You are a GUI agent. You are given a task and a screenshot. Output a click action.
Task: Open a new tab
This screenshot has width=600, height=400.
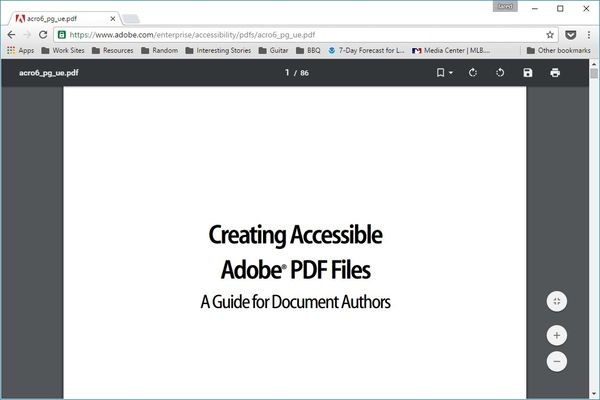click(131, 17)
